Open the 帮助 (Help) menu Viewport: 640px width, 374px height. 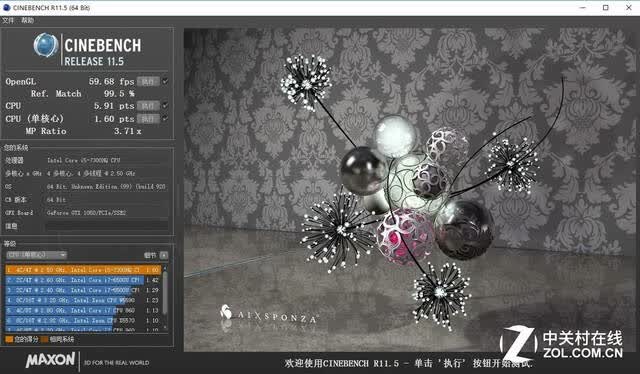pos(27,20)
